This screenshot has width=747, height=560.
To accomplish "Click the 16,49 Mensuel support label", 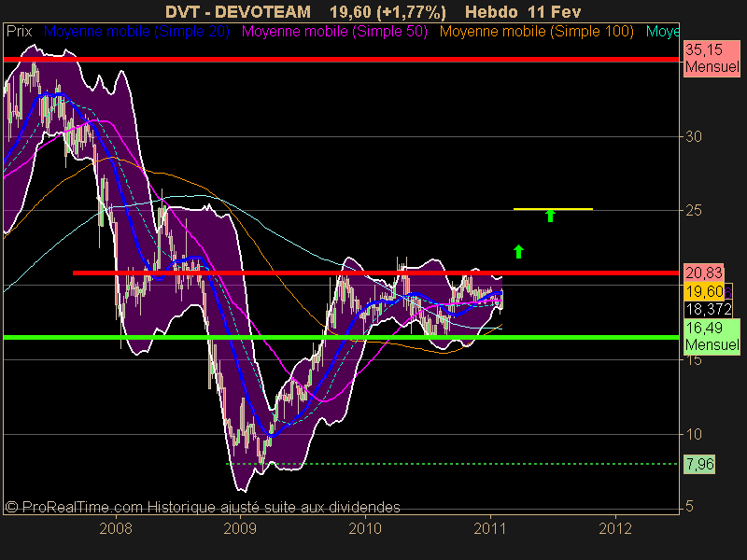I will [x=712, y=336].
